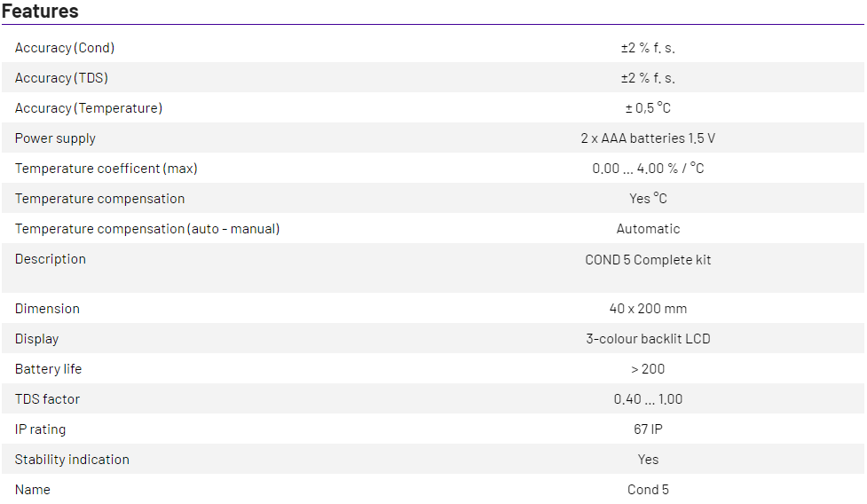Click the Accuracy (TDS) label
Image resolution: width=867 pixels, height=504 pixels.
61,78
